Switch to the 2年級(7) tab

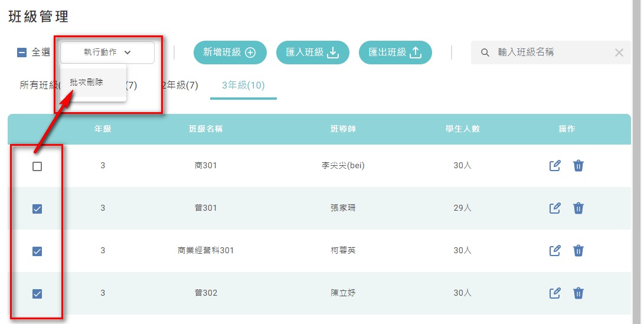tap(180, 86)
